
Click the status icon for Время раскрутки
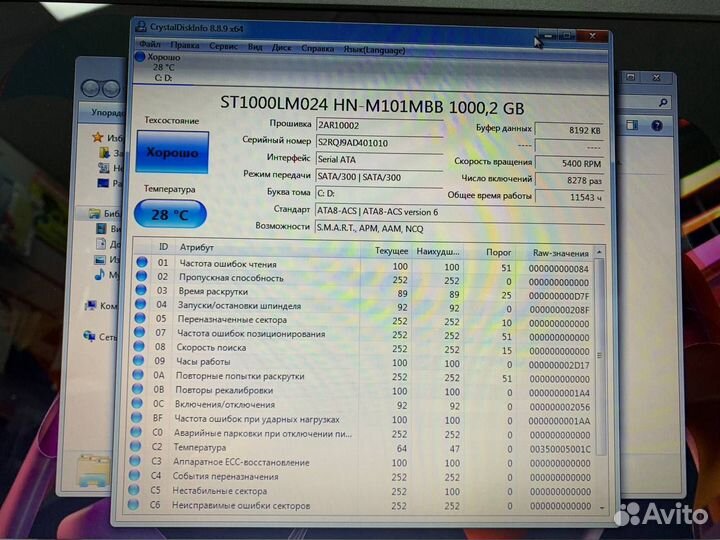[x=141, y=290]
